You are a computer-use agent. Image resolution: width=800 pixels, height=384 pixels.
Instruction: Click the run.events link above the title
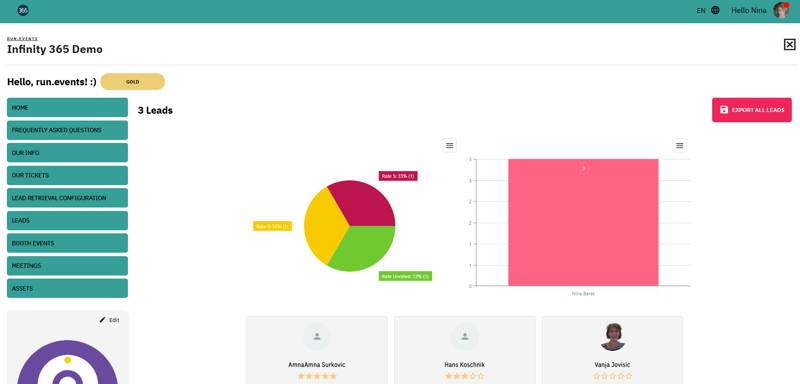22,39
